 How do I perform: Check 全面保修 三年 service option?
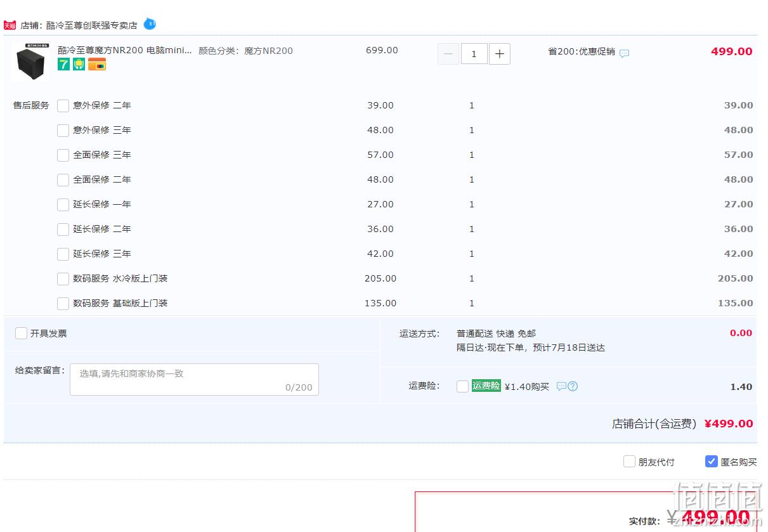(63, 155)
